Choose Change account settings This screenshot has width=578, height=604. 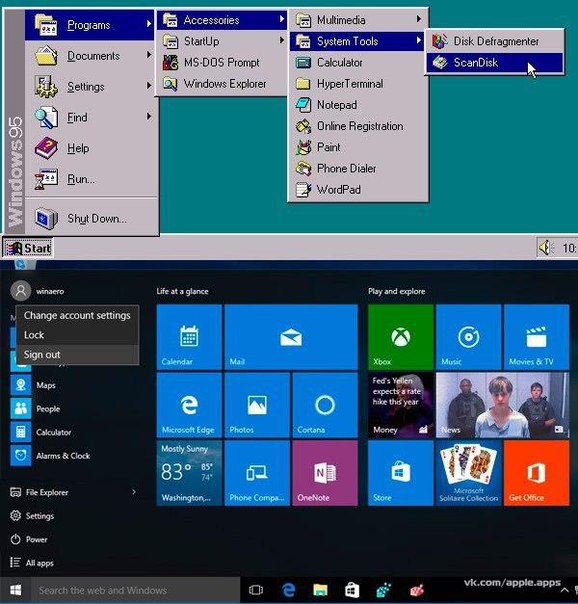coord(77,315)
